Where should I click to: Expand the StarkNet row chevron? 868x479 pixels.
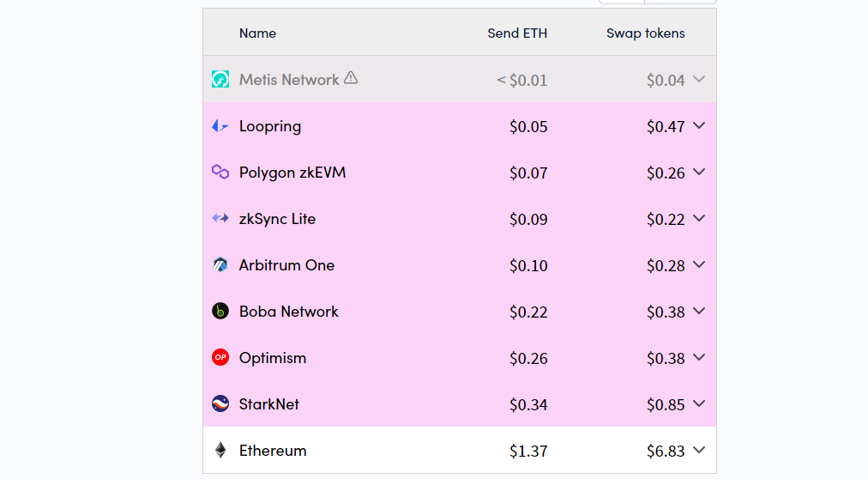click(699, 403)
